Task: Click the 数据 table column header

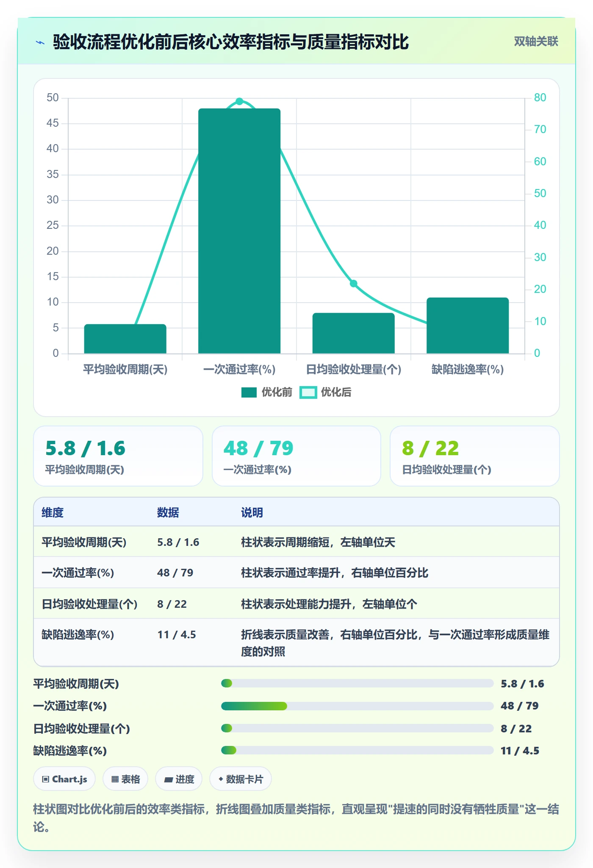Action: [168, 512]
